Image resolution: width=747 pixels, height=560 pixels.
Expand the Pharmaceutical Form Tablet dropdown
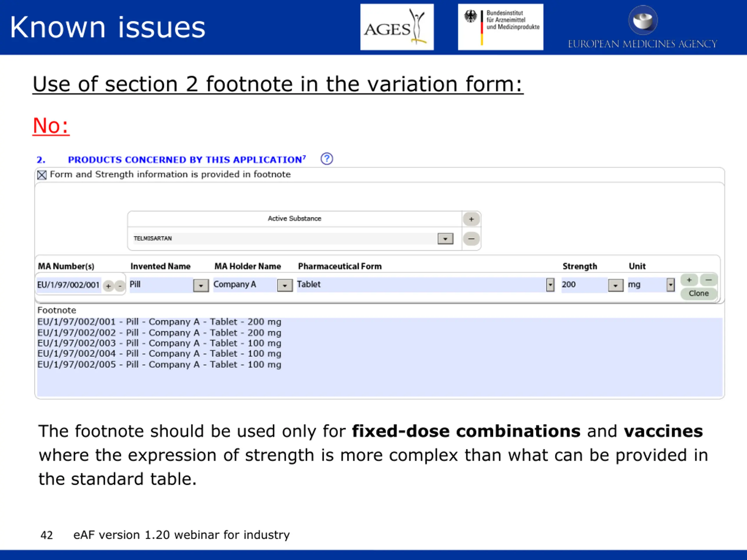[x=550, y=285]
